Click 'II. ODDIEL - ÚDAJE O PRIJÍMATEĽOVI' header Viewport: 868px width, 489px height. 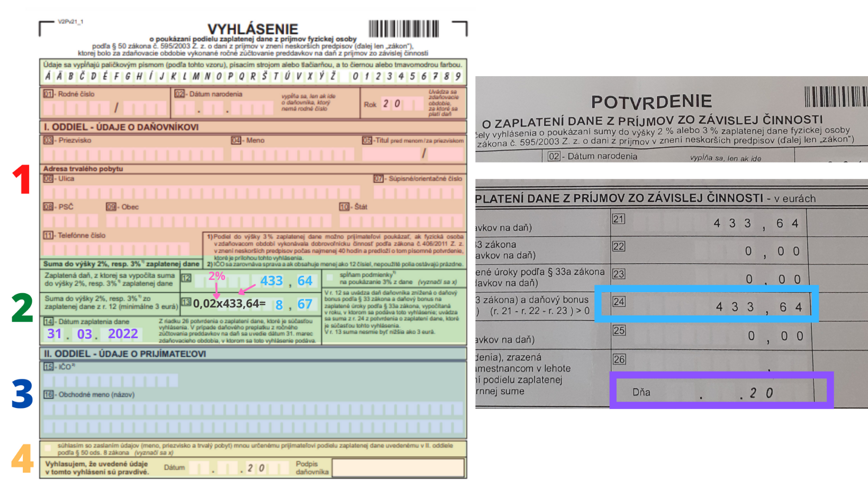point(125,354)
